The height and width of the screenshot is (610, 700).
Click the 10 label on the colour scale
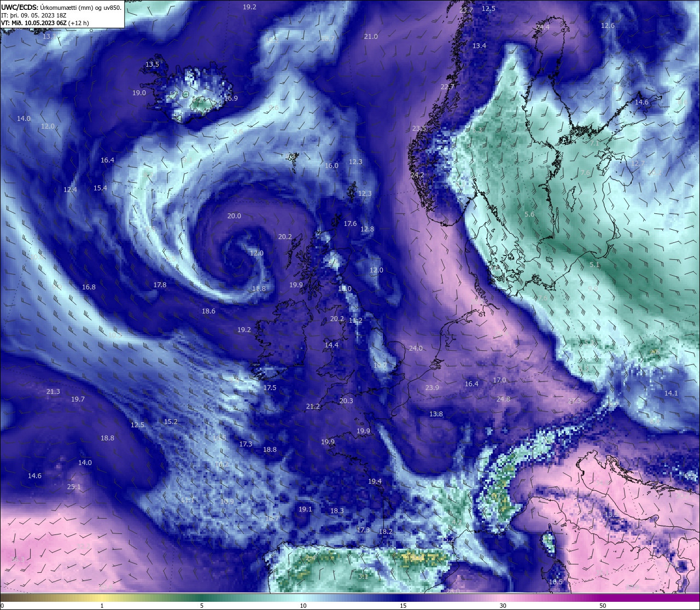pyautogui.click(x=302, y=606)
